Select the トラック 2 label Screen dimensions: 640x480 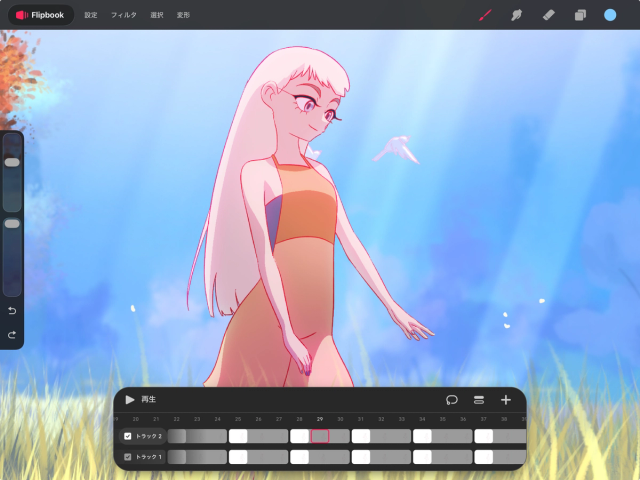click(x=149, y=436)
